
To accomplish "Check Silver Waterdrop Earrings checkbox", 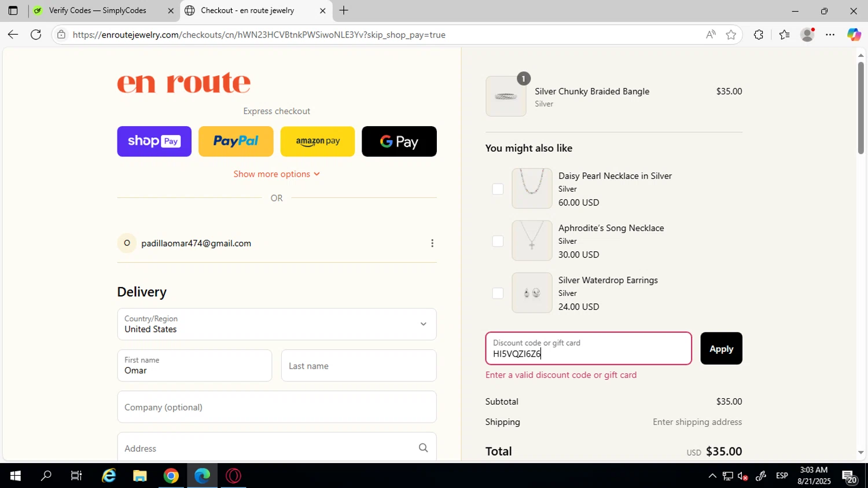I will click(498, 293).
